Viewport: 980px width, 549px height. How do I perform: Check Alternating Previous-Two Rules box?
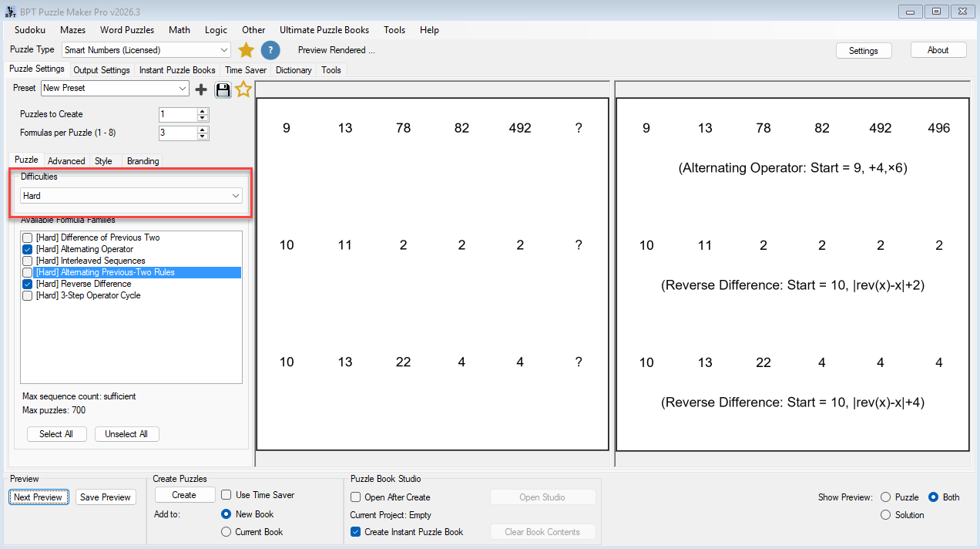28,272
